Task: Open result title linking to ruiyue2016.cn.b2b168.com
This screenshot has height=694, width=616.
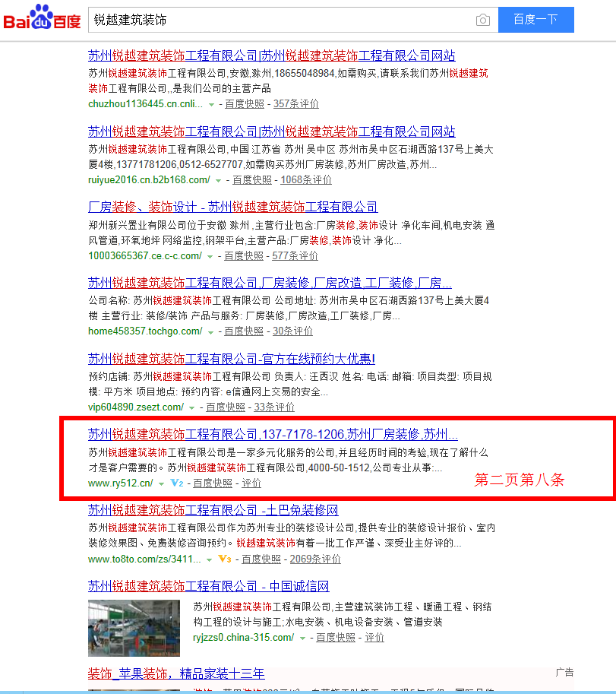Action: [271, 132]
